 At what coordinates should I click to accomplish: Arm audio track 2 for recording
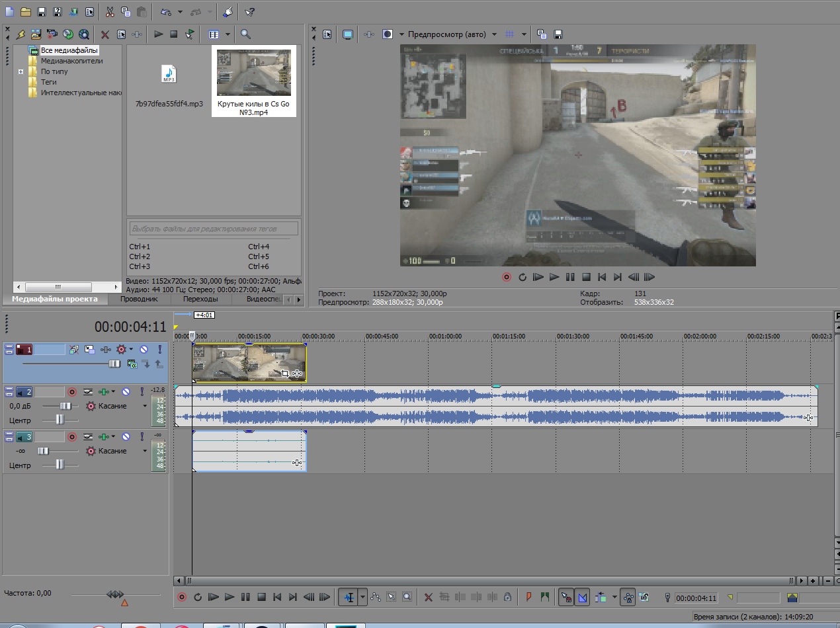72,392
